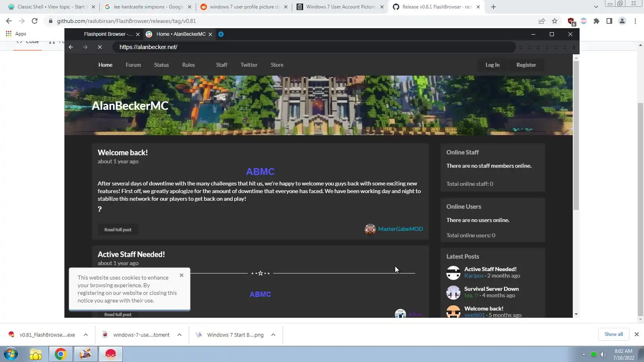This screenshot has width=644, height=362.
Task: Click the Register button
Action: coord(526,65)
